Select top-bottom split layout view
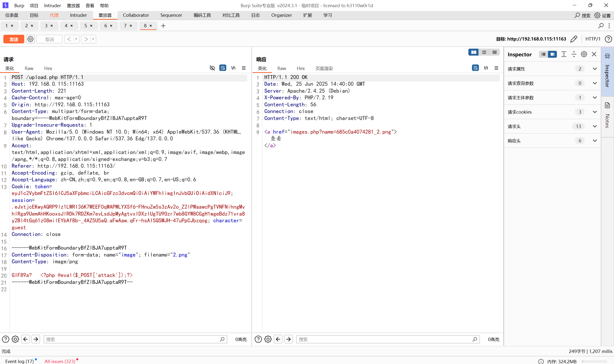The image size is (614, 364). (484, 52)
